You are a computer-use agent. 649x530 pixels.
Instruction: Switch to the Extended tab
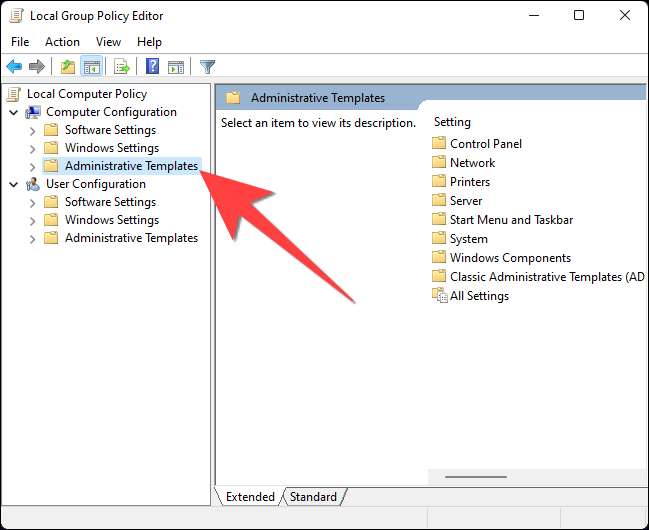250,496
